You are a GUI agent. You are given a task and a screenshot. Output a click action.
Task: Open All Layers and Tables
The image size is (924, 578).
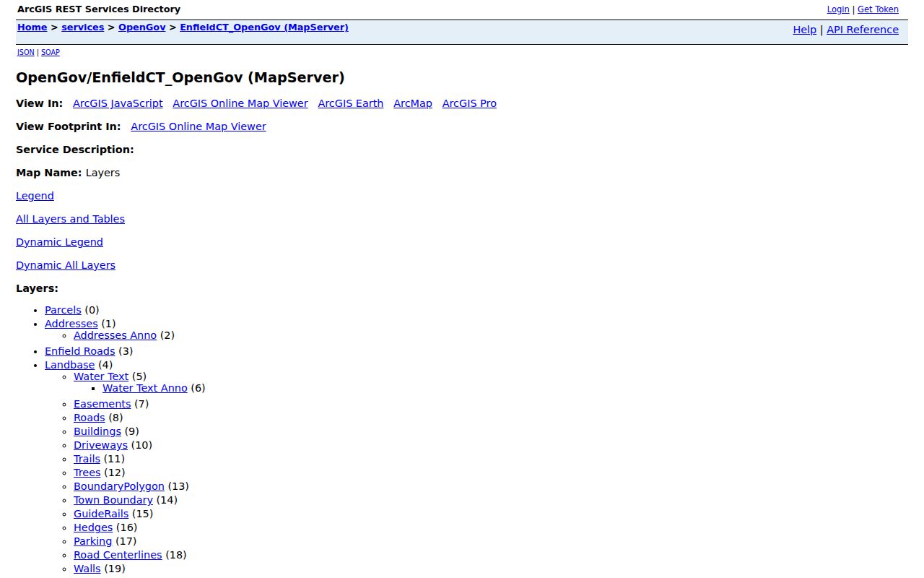[70, 219]
